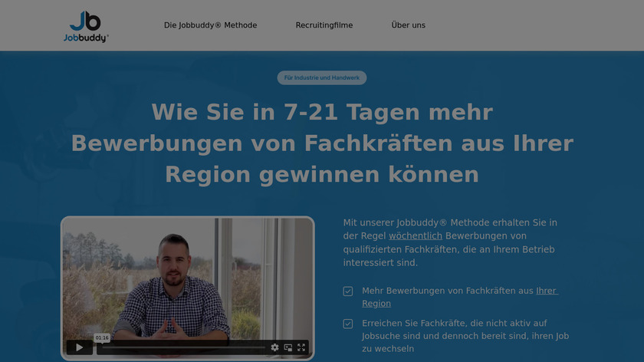Click the checkmark icon beside Mehr Bewerbungen

coord(348,291)
